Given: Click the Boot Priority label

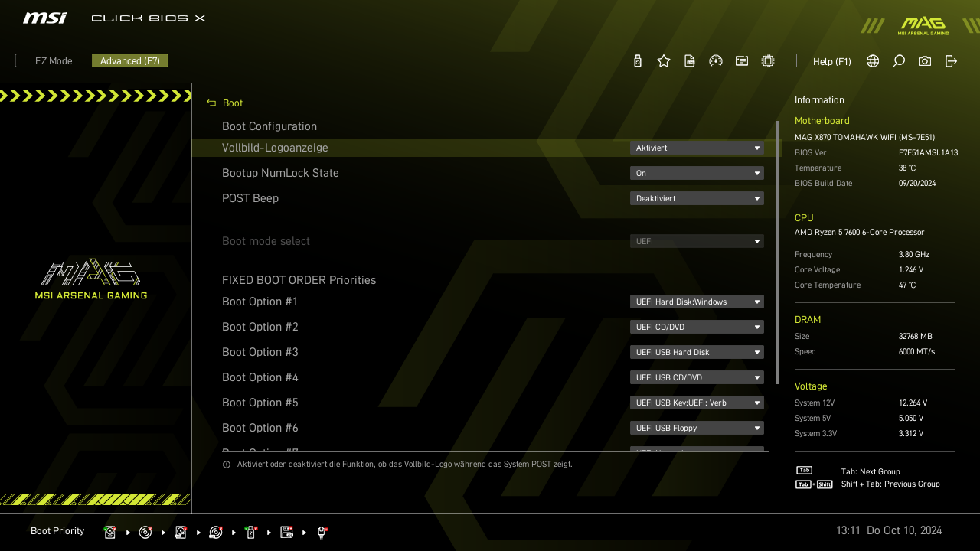Looking at the screenshot, I should pos(57,531).
